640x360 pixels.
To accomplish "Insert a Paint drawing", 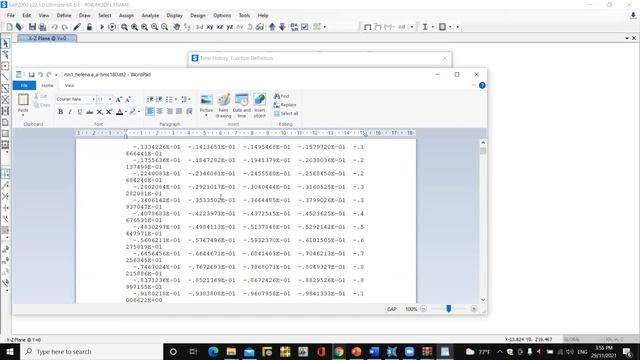I will [223, 106].
